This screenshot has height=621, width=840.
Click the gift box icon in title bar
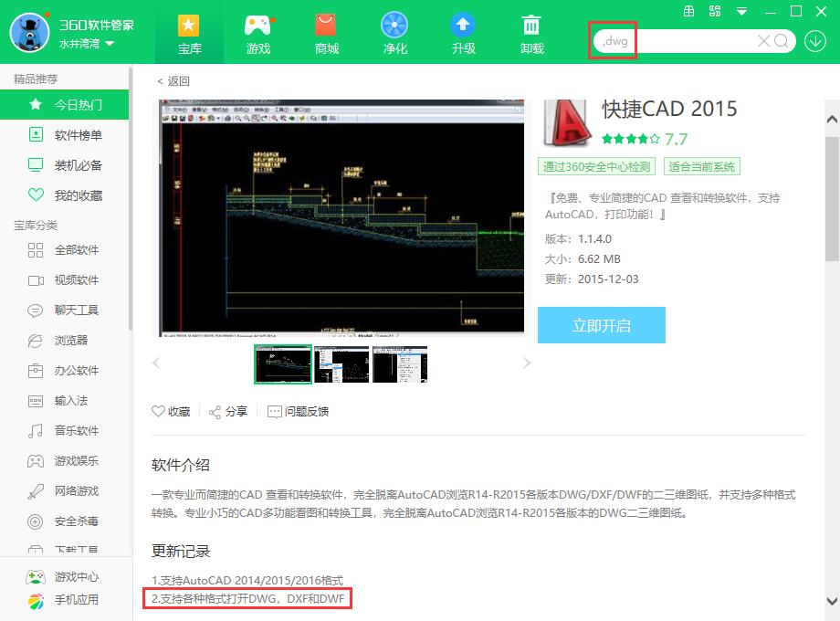pyautogui.click(x=689, y=11)
